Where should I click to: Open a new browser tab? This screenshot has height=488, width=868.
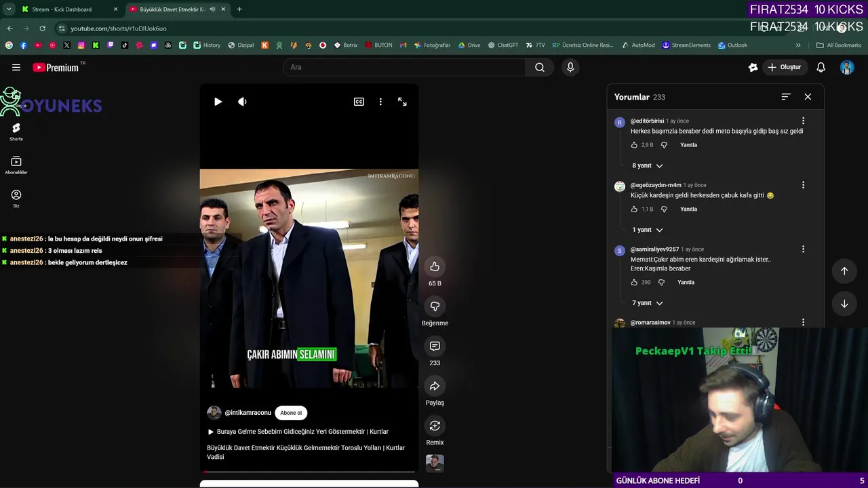pyautogui.click(x=239, y=9)
